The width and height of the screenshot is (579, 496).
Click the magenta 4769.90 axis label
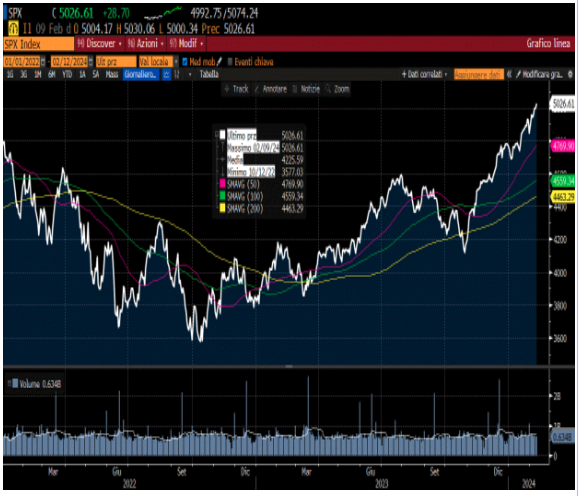pyautogui.click(x=563, y=146)
